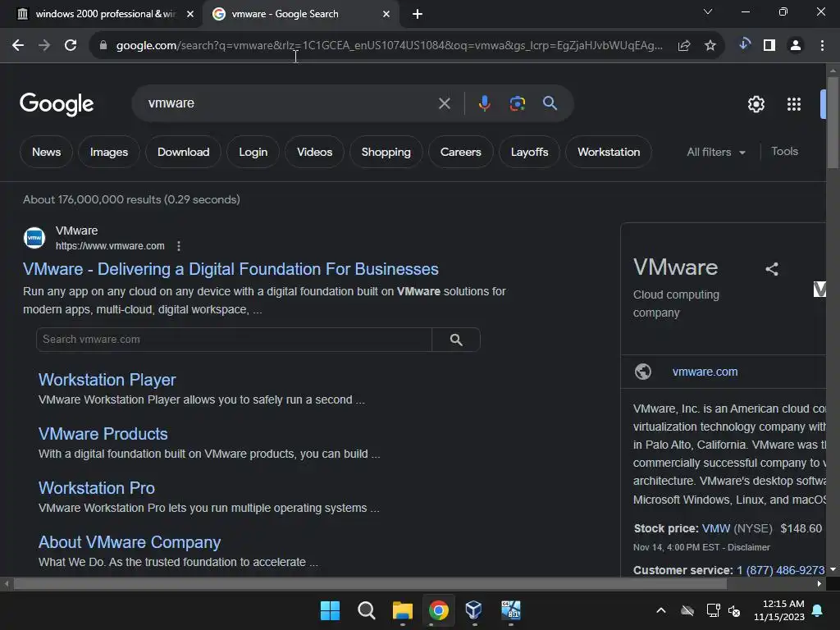Image resolution: width=840 pixels, height=630 pixels.
Task: Click the vmware.com site search button
Action: pos(456,340)
